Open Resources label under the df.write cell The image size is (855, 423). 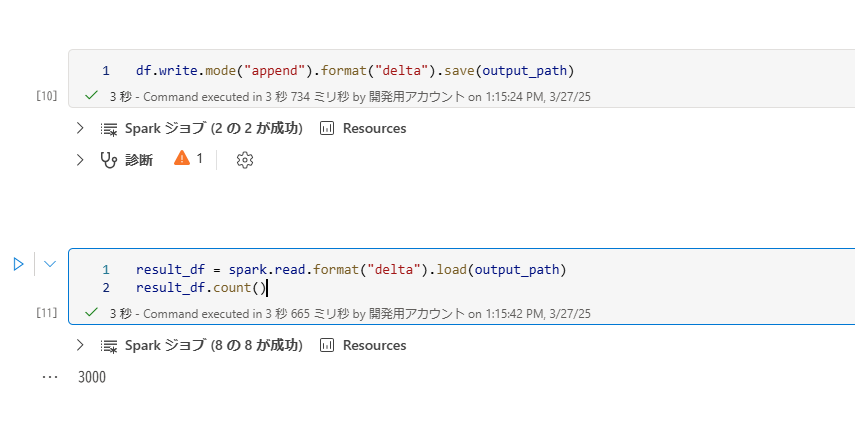374,128
